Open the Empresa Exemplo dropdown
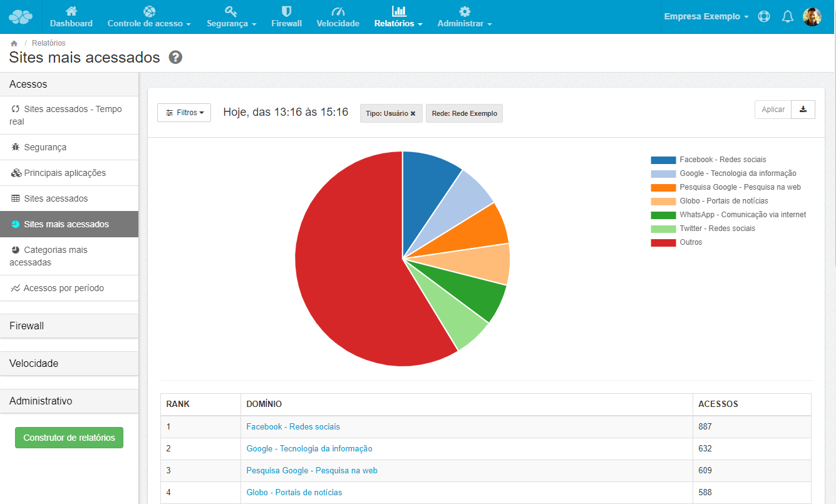Image resolution: width=836 pixels, height=504 pixels. (x=706, y=17)
